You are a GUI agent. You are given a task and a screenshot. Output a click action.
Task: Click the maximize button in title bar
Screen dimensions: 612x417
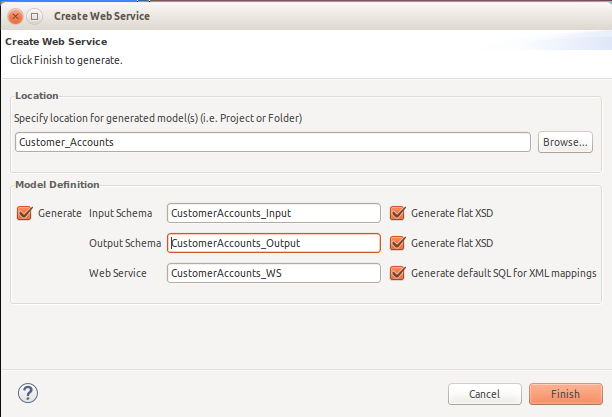point(34,17)
